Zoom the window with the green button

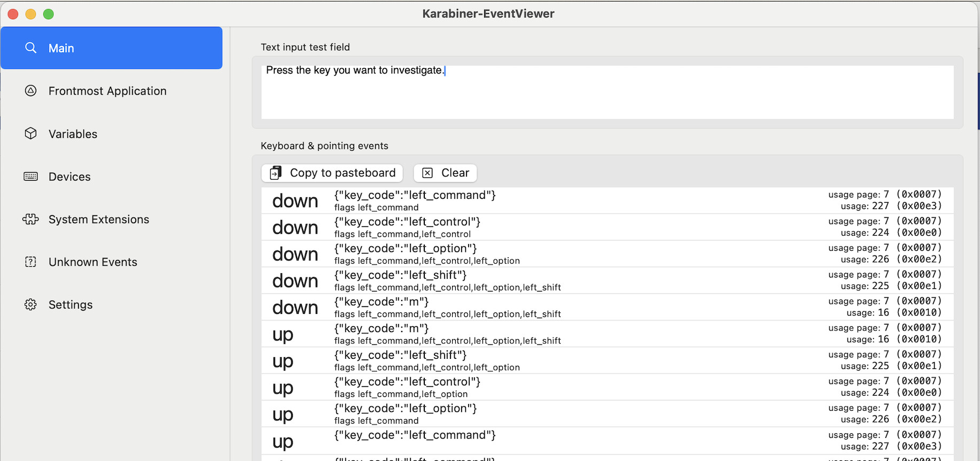tap(49, 14)
